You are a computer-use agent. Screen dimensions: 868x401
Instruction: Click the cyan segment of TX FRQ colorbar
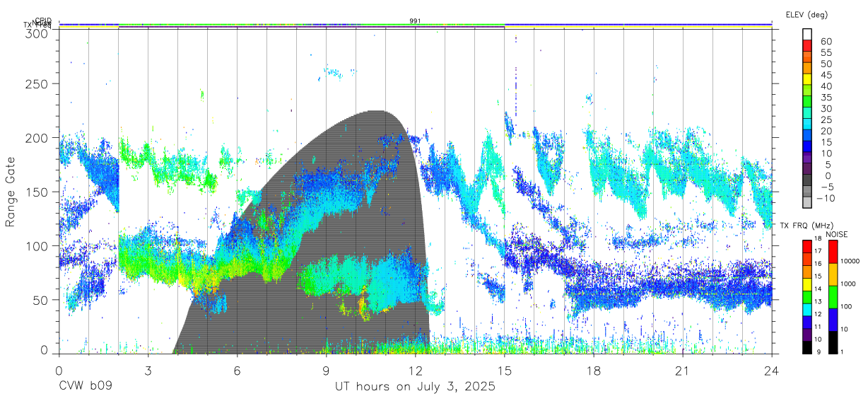click(x=807, y=309)
